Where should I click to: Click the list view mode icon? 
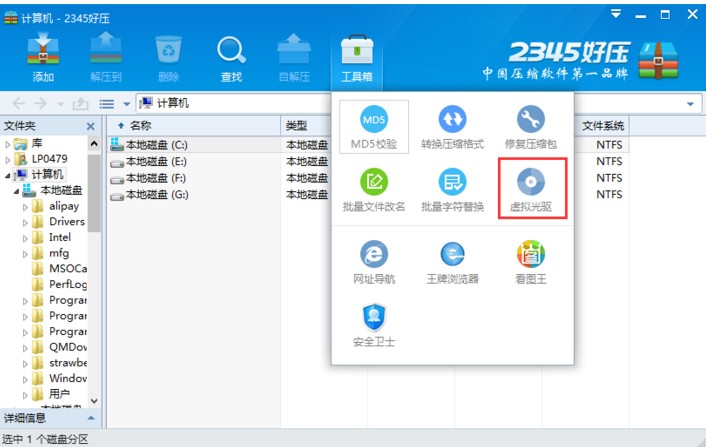click(107, 104)
